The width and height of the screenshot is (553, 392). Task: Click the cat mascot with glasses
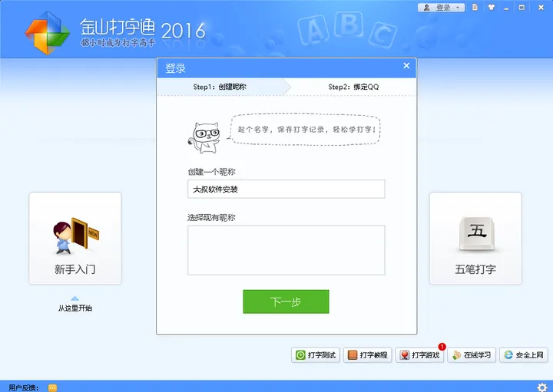[204, 138]
